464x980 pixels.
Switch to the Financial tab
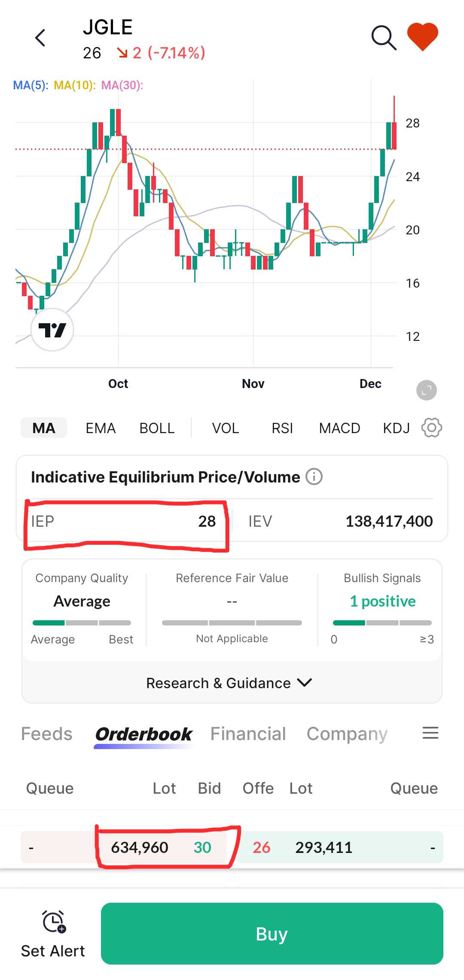248,734
